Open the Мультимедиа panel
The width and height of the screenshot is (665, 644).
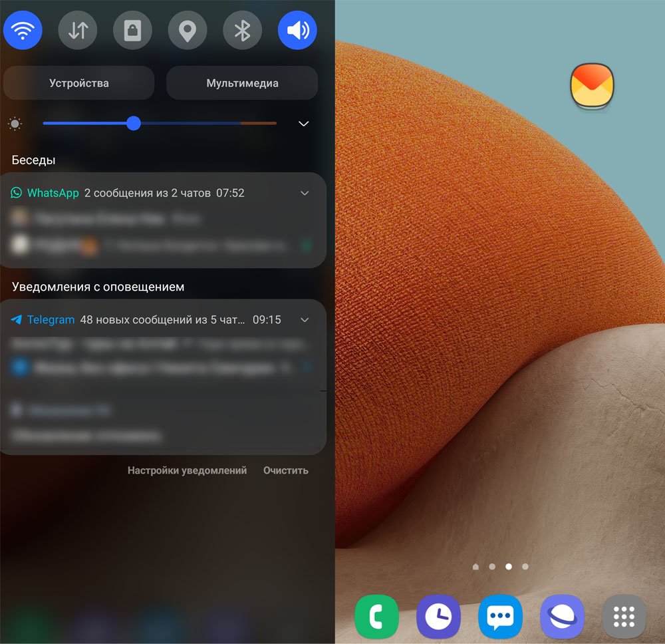coord(242,82)
